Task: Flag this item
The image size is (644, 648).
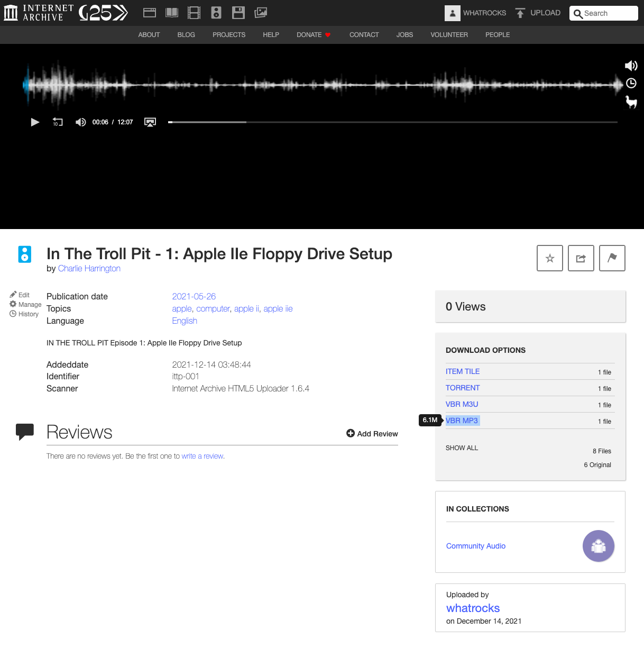Action: pyautogui.click(x=612, y=258)
